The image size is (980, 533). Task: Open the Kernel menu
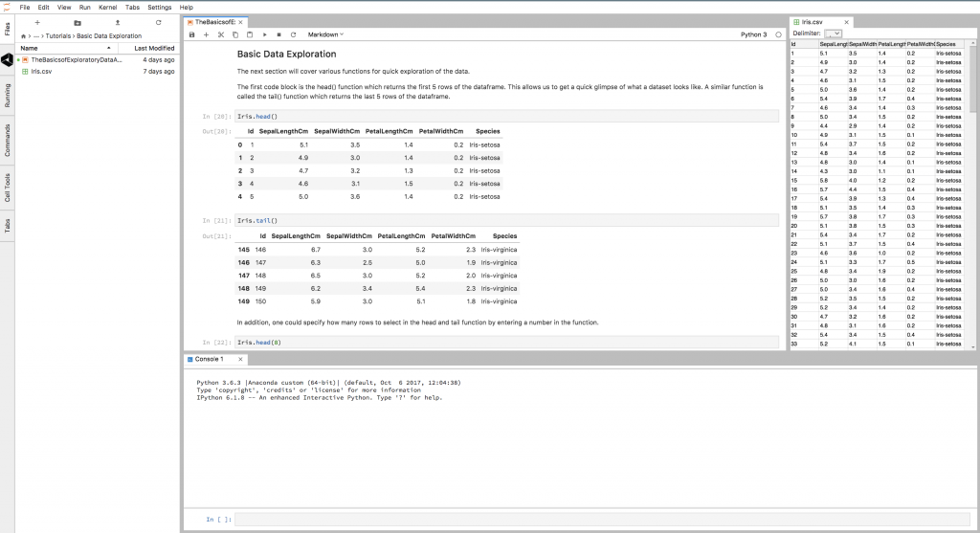[107, 8]
